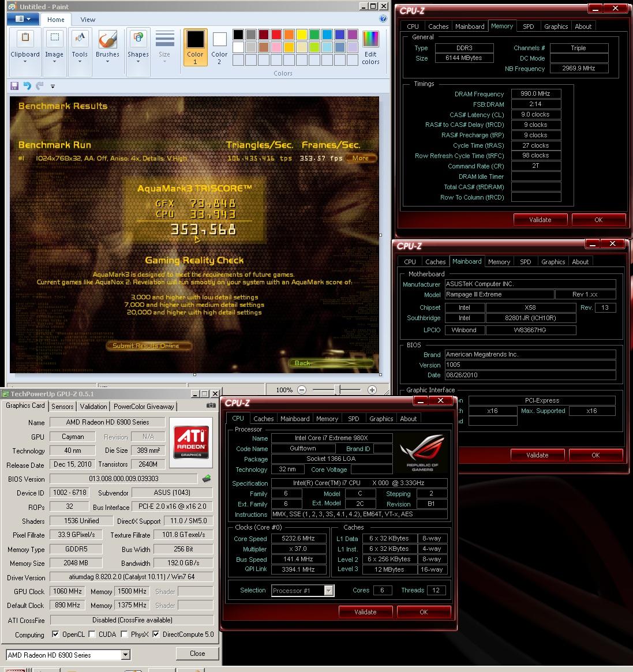This screenshot has height=672, width=633.
Task: Toggle the PhysX checkbox in GPU-Z
Action: [x=124, y=634]
